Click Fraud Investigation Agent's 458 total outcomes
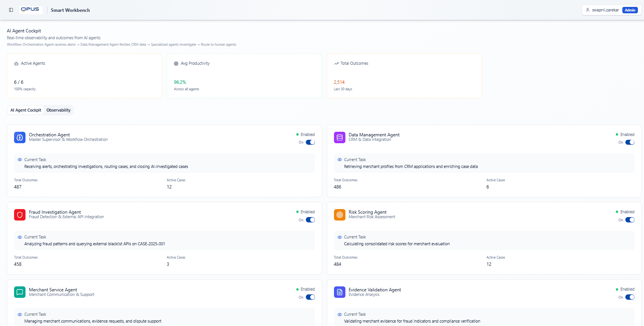The width and height of the screenshot is (644, 326). pos(18,264)
